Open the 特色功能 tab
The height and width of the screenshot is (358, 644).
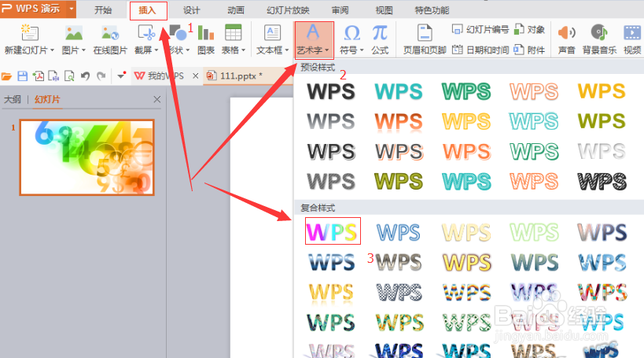432,10
